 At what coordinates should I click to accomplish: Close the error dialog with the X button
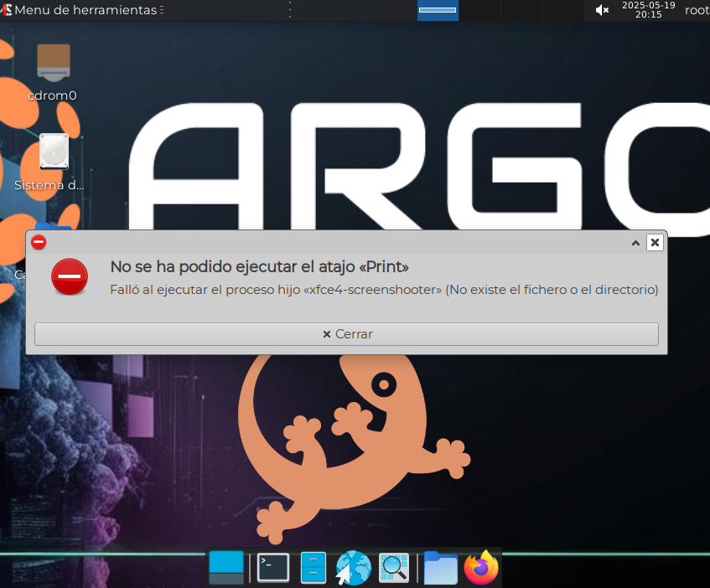[x=655, y=243]
